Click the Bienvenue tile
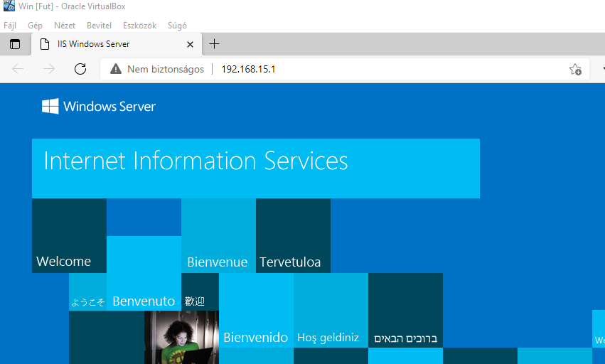Image resolution: width=605 pixels, height=364 pixels. point(218,235)
